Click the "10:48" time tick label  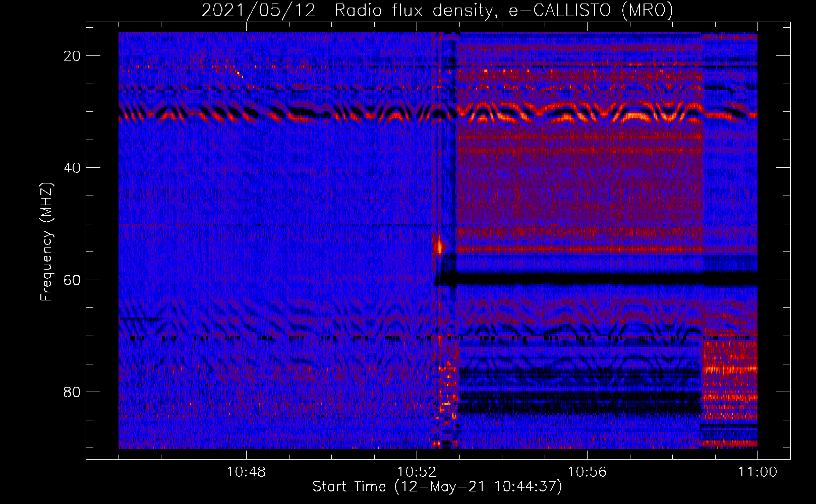246,472
